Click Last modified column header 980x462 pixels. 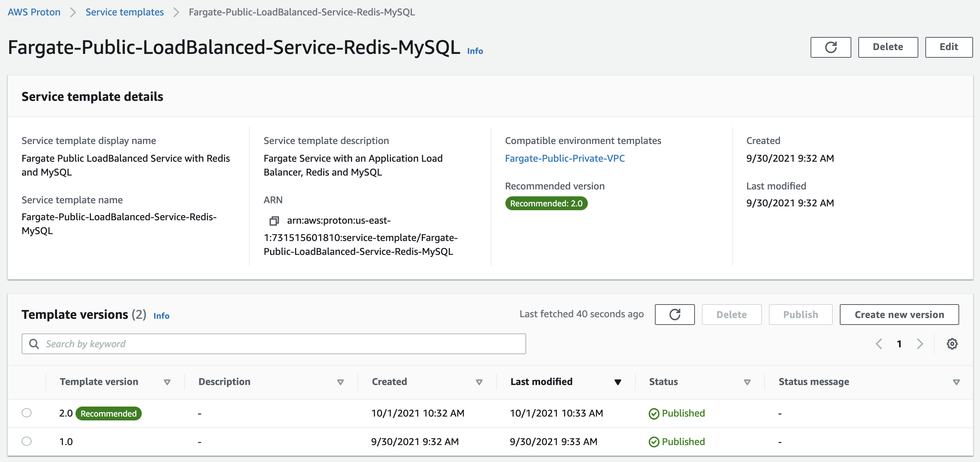point(541,382)
